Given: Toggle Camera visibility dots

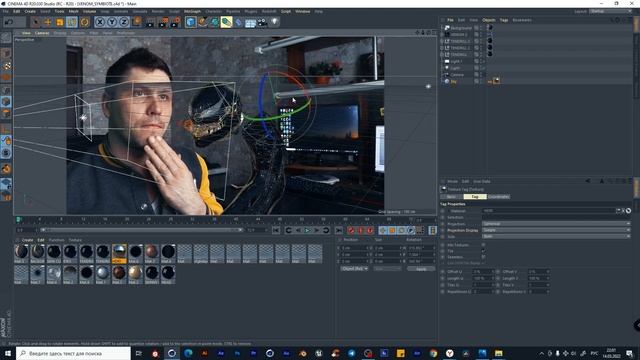Looking at the screenshot, I should pyautogui.click(x=480, y=75).
